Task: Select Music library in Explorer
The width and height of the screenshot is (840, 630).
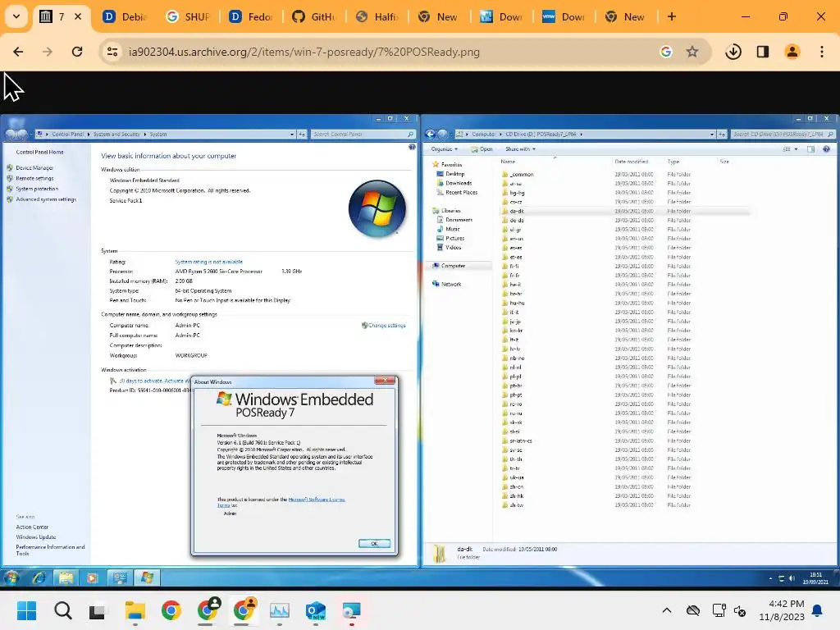Action: [453, 229]
